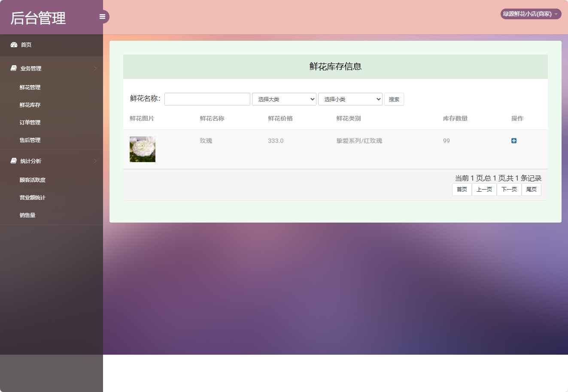Screen dimensions: 568x392
Task: Open the 选择小类 subcategory dropdown
Action: click(350, 99)
